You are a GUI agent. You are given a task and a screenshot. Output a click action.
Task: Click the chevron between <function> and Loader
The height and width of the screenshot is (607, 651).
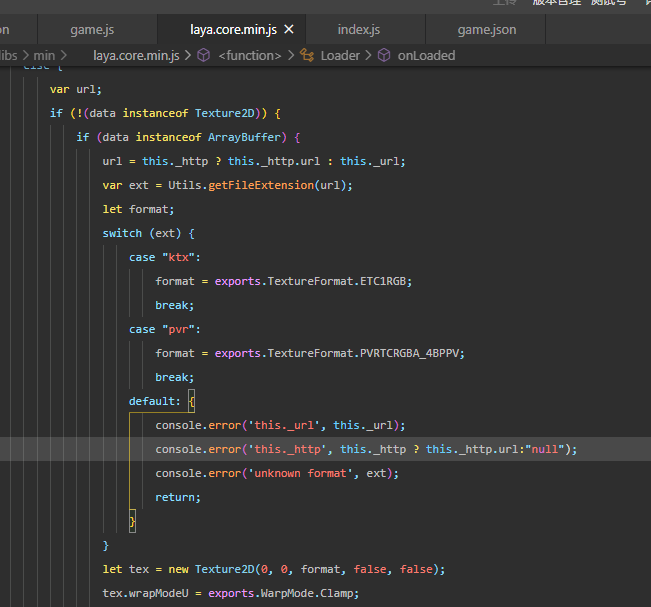tap(292, 56)
